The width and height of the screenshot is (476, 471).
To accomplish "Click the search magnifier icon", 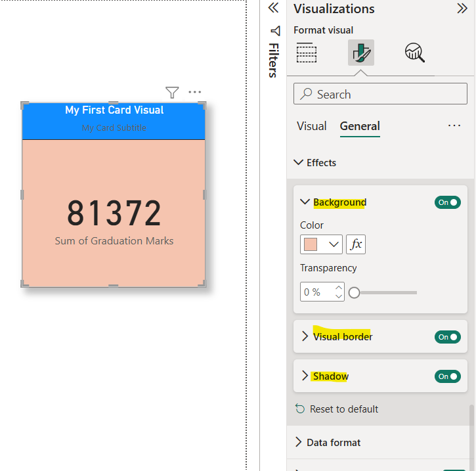I will (306, 94).
